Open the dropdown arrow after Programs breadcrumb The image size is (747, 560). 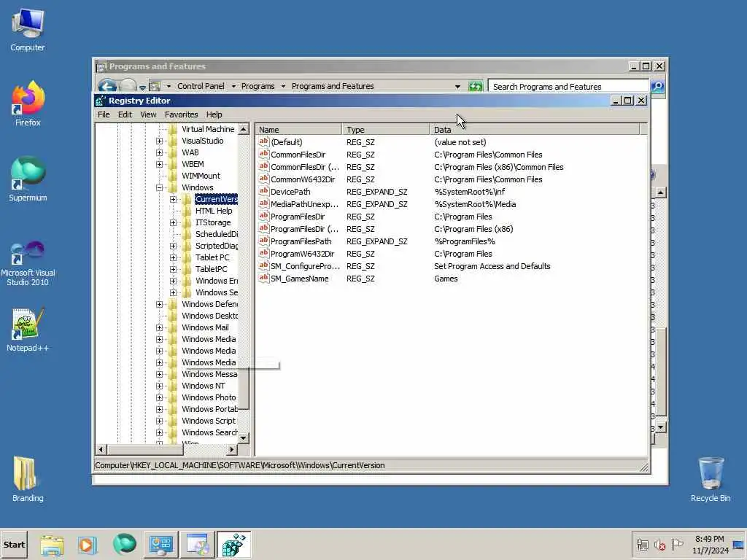(x=283, y=86)
